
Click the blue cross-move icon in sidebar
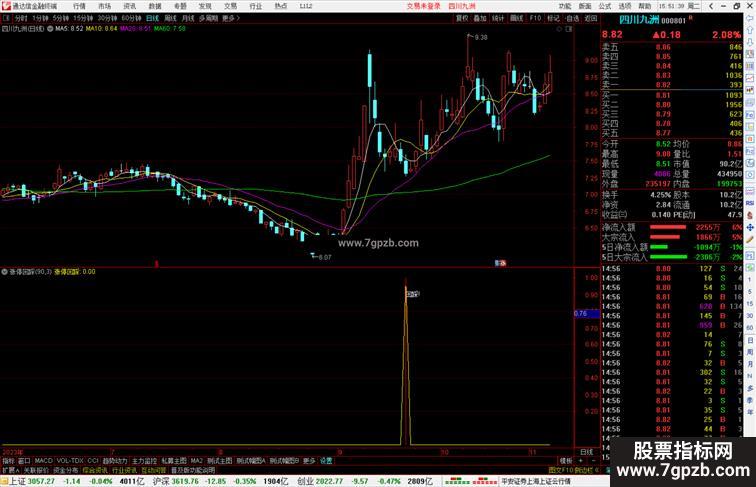click(x=750, y=227)
